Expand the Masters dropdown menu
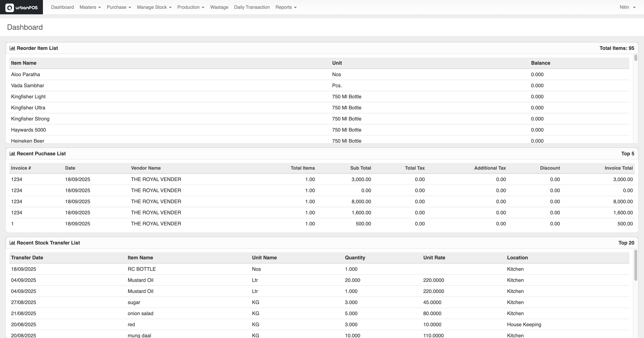Image resolution: width=644 pixels, height=338 pixels. pos(90,7)
